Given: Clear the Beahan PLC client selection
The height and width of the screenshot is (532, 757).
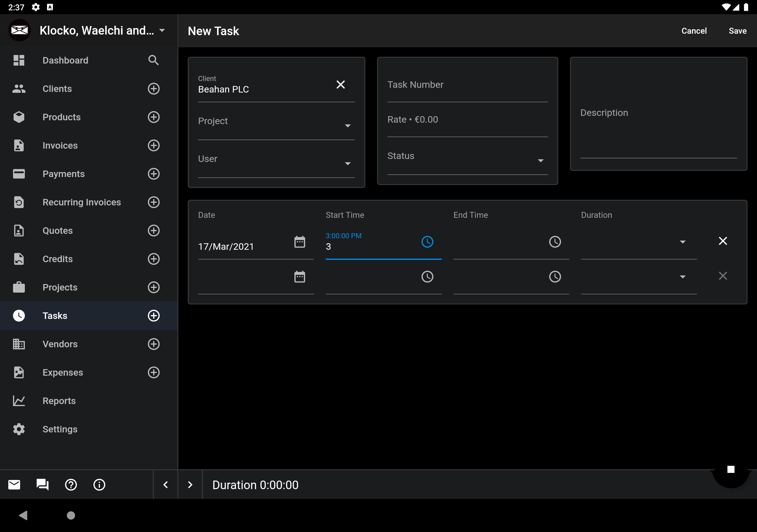Looking at the screenshot, I should [x=340, y=85].
